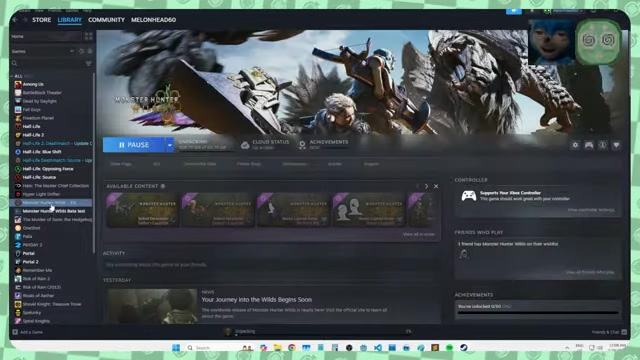Switch the library to collections grid view
Screen dimensions: 640x360
[89, 36]
